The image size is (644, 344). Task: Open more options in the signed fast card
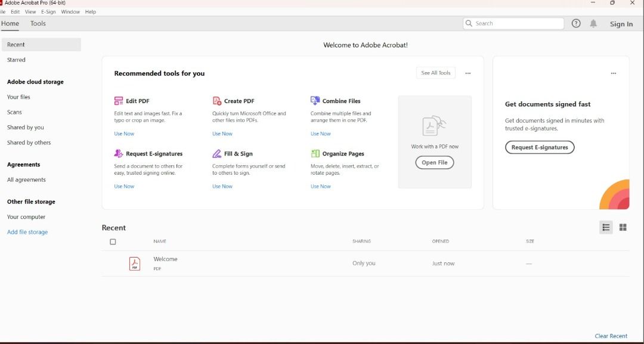[613, 73]
